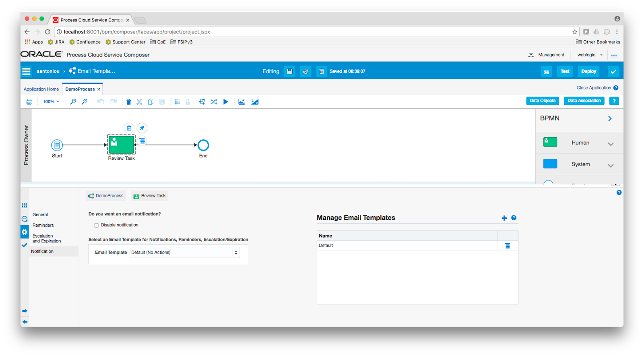This screenshot has width=644, height=356.
Task: Close the DemoProcess tab
Action: coord(99,89)
